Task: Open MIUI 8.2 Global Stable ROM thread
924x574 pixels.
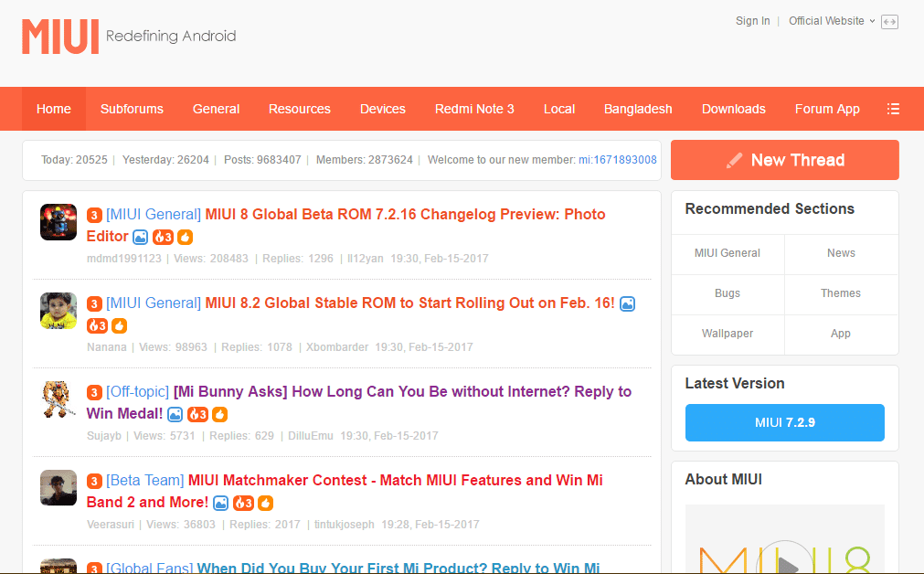Action: click(409, 303)
